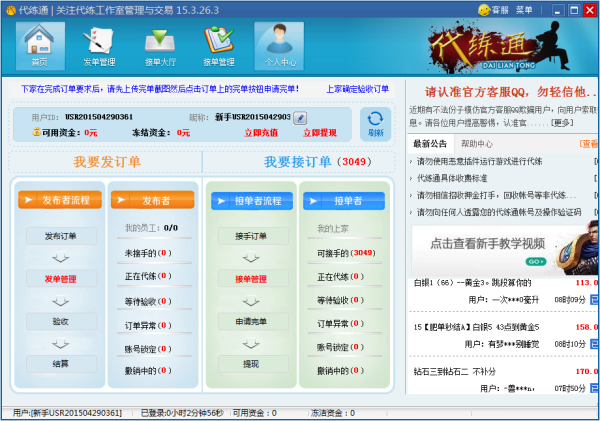Click the nickname edit pencil icon
600x421 pixels.
[300, 118]
